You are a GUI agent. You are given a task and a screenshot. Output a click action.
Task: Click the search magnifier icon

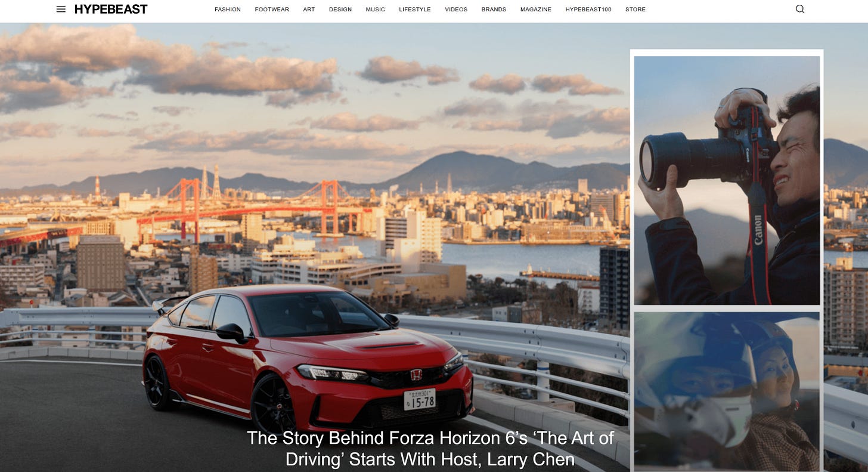[x=800, y=9]
